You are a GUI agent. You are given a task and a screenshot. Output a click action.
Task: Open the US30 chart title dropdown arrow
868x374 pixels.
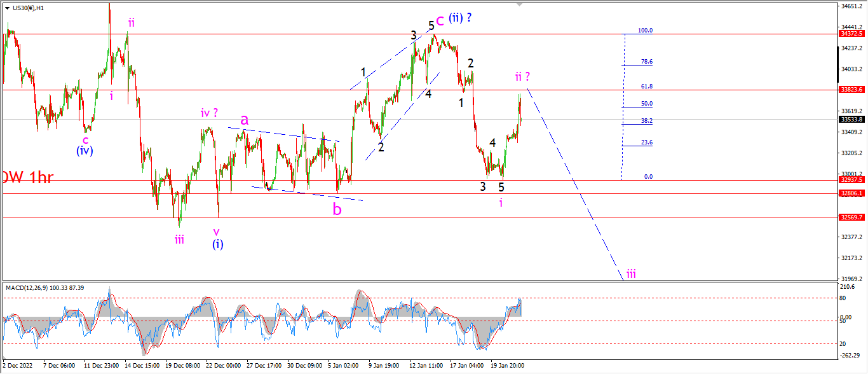7,8
